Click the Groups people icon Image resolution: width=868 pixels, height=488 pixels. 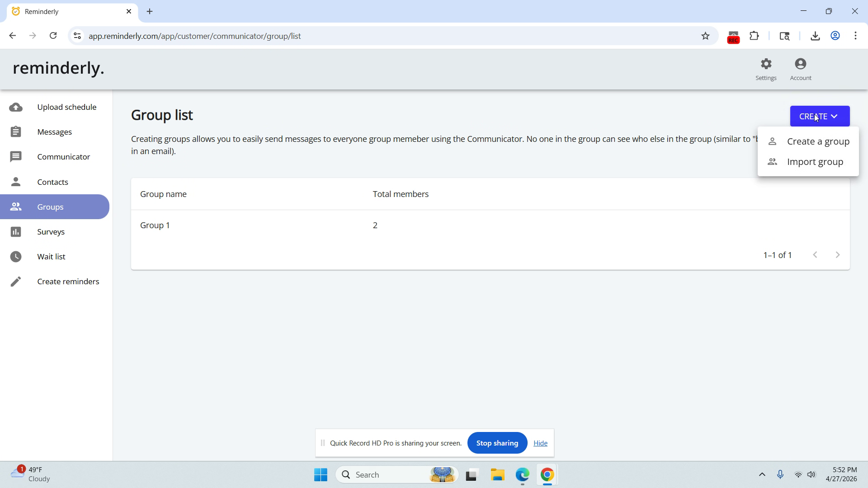pos(16,206)
